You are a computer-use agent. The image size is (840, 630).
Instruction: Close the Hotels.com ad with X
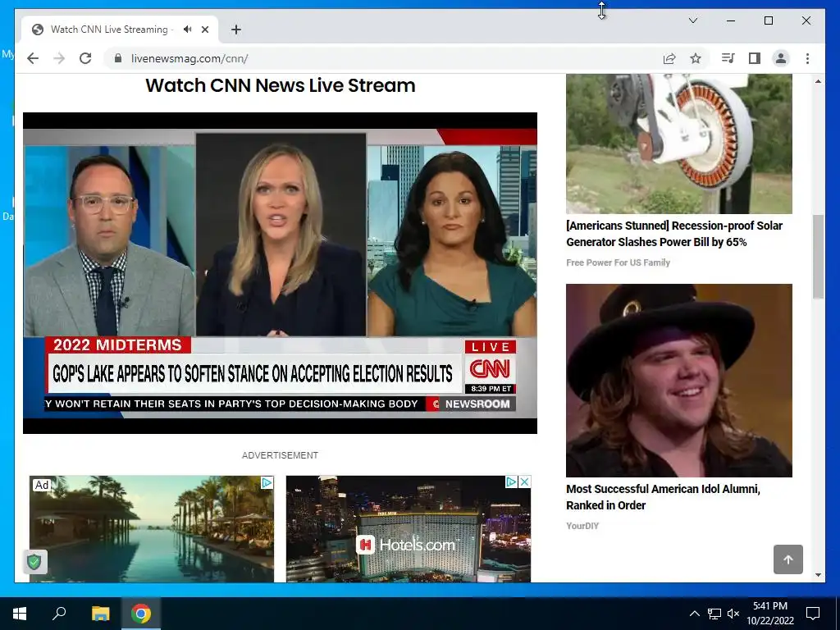tap(524, 482)
